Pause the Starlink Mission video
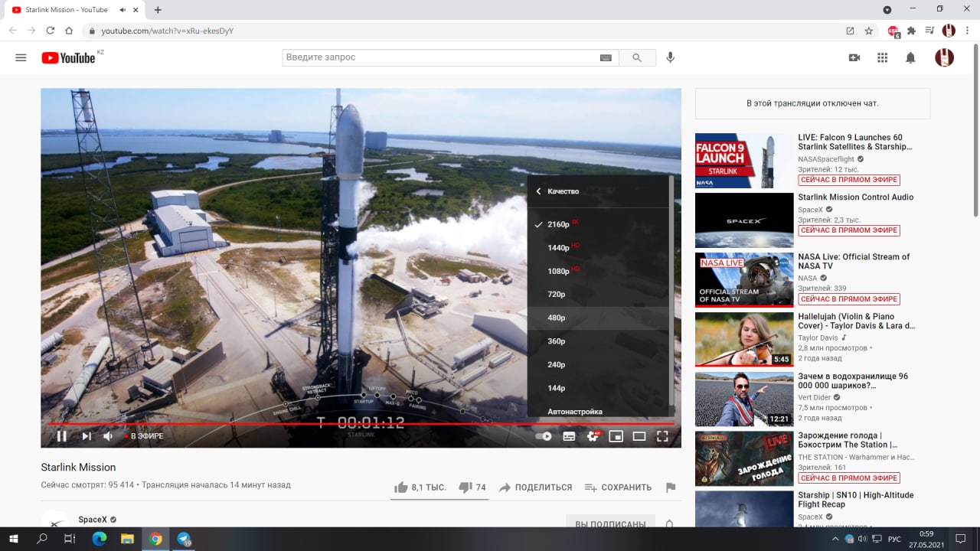Image resolution: width=980 pixels, height=551 pixels. coord(62,436)
